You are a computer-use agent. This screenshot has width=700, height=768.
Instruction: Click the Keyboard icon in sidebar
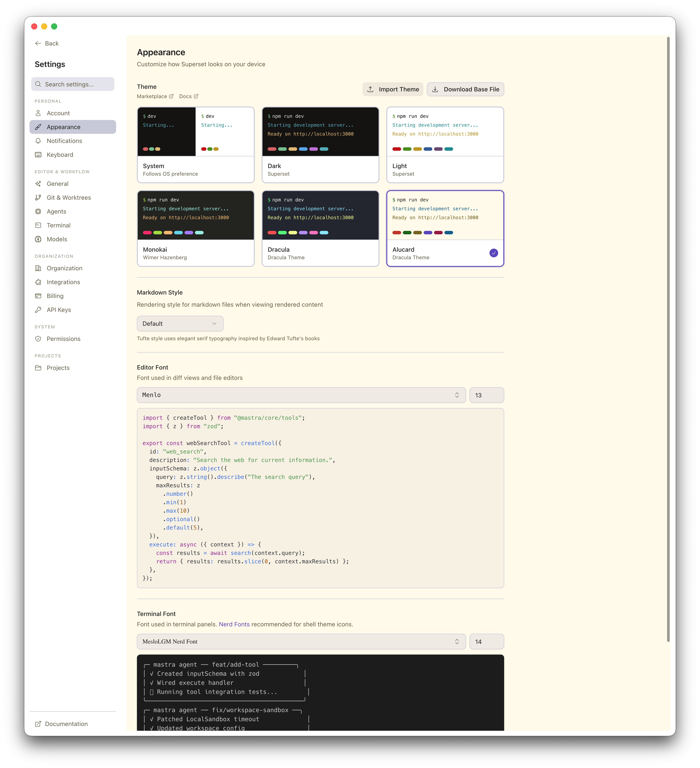[38, 155]
